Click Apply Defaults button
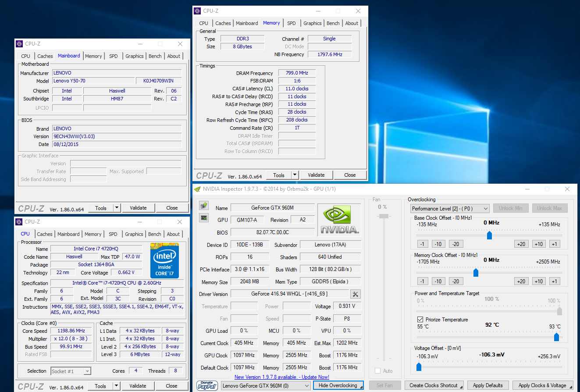This screenshot has width=580, height=392. (487, 385)
